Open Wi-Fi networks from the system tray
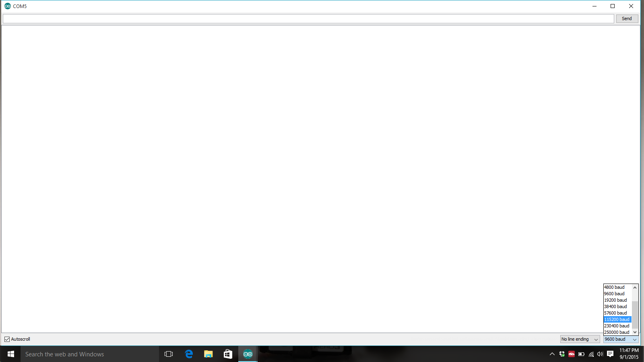This screenshot has height=362, width=644. coord(590,354)
